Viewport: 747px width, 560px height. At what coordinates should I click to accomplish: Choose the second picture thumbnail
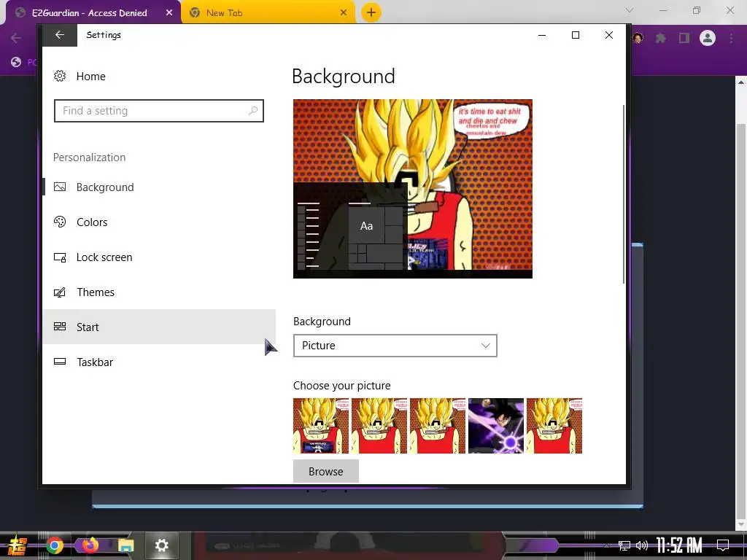click(379, 426)
